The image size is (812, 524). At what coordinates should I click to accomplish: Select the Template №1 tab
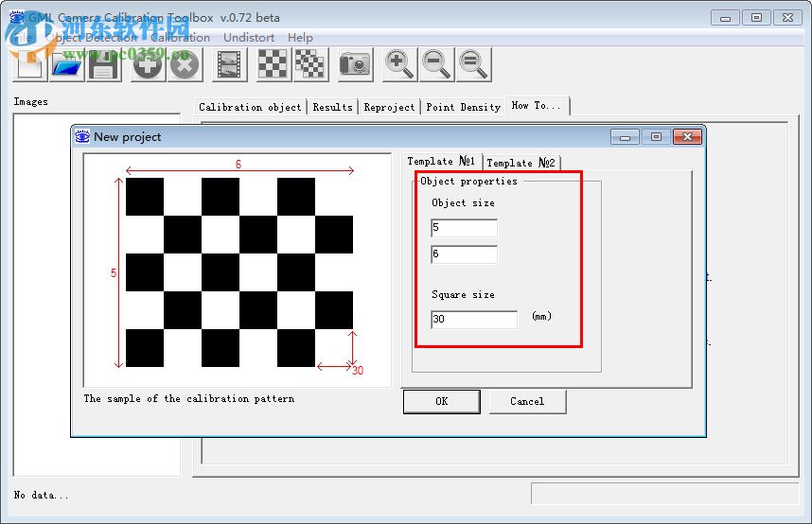point(441,161)
